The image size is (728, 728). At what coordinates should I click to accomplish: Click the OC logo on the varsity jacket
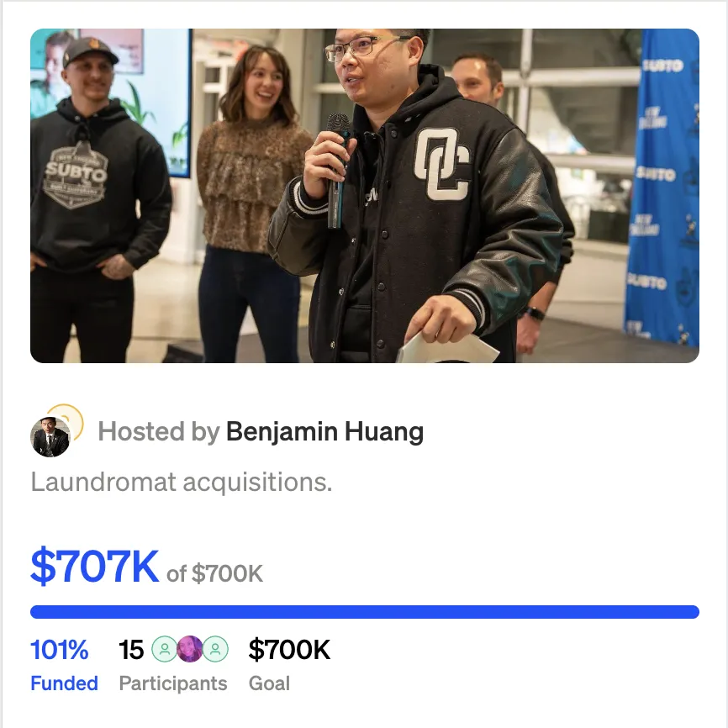pos(441,163)
